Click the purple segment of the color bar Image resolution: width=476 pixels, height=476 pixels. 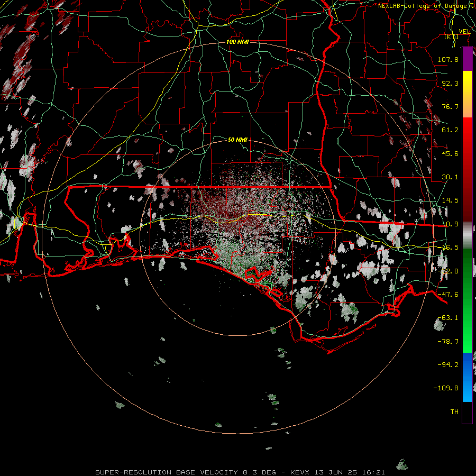coord(467,59)
